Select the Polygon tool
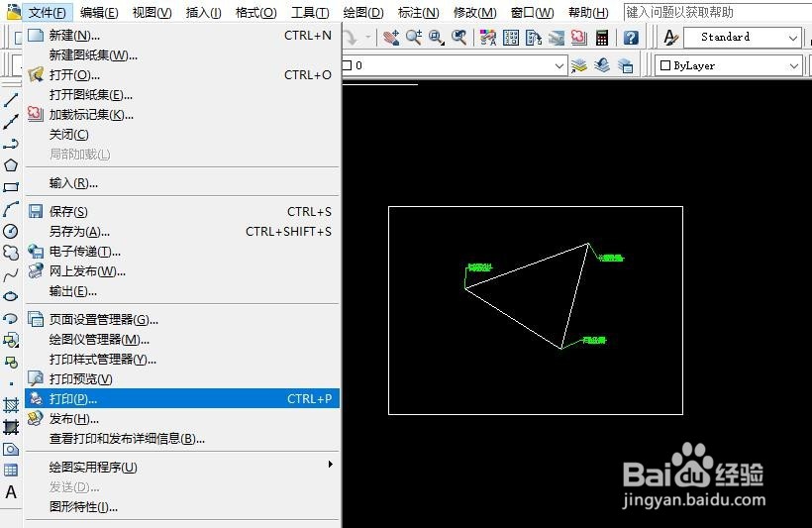The width and height of the screenshot is (812, 528). click(x=11, y=165)
